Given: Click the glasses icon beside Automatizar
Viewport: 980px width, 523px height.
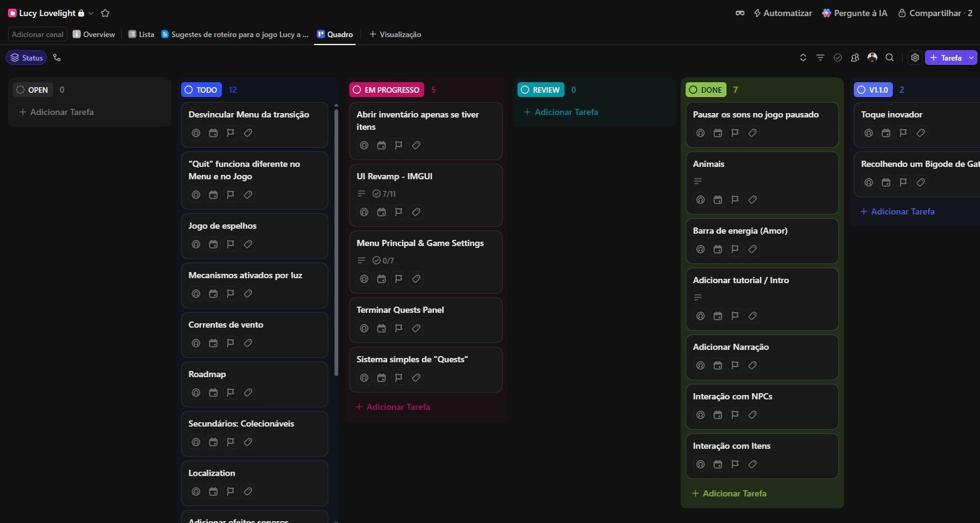Looking at the screenshot, I should [740, 13].
